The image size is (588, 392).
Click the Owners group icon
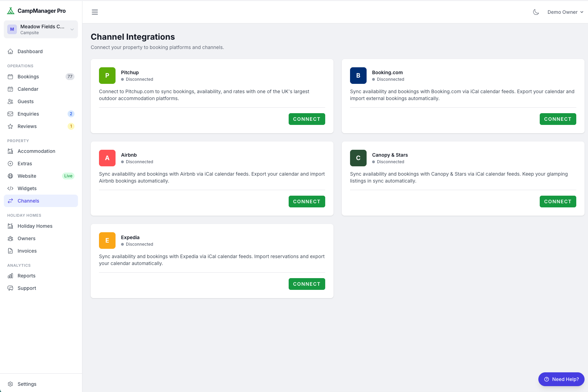point(10,238)
